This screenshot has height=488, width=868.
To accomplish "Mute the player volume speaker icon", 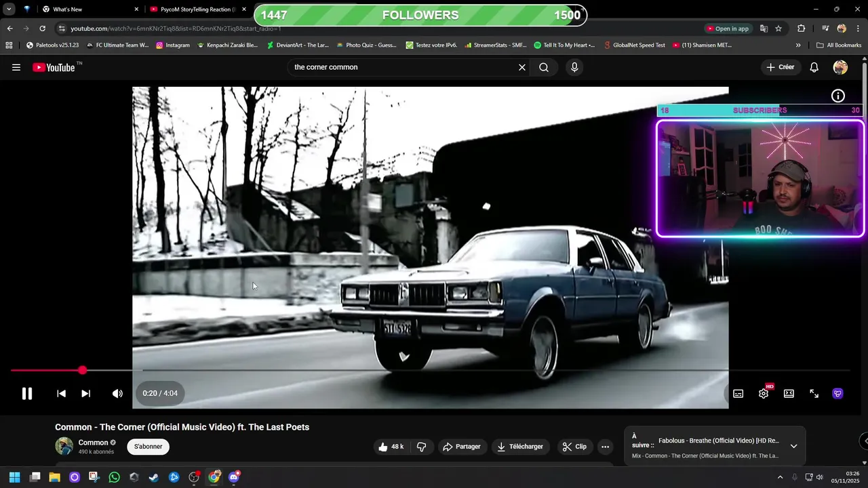I will 117,393.
